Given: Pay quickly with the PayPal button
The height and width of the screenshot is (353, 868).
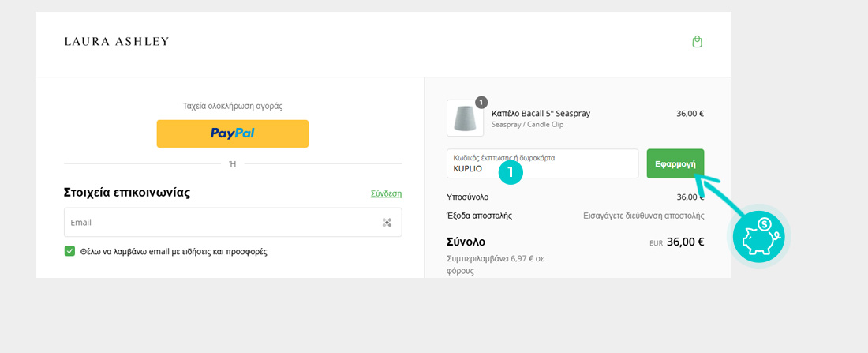Looking at the screenshot, I should (233, 133).
